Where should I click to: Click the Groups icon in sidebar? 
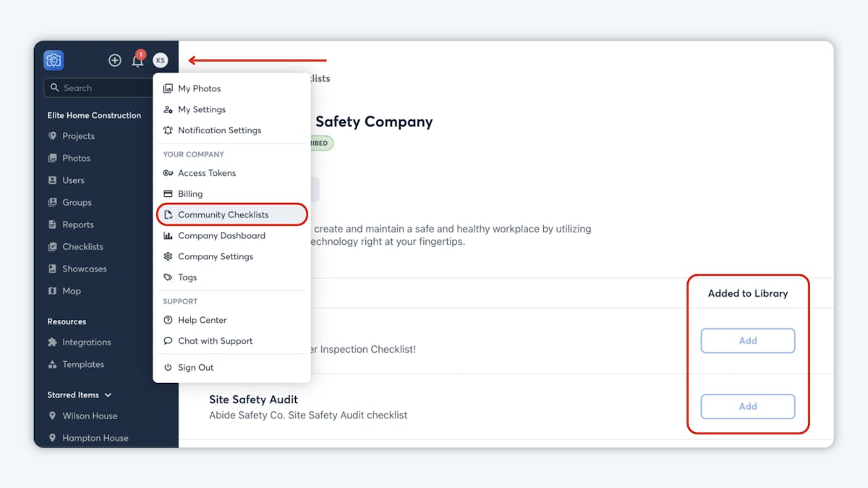pyautogui.click(x=52, y=203)
